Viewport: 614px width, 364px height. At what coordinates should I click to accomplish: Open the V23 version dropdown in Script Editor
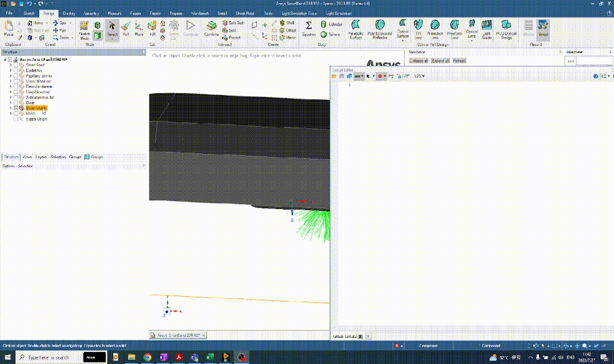pos(420,76)
